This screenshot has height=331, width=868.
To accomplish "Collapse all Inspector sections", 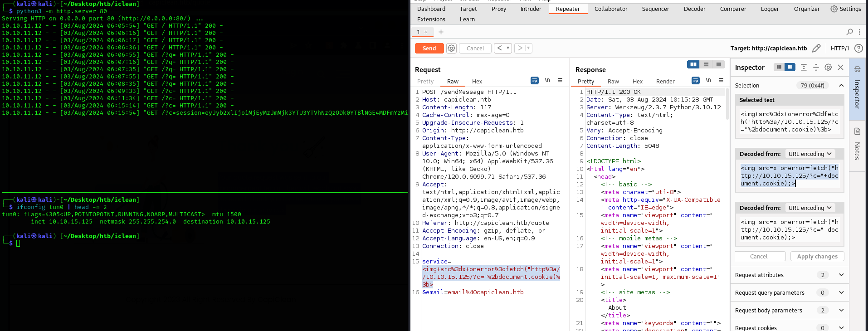I will pos(816,67).
